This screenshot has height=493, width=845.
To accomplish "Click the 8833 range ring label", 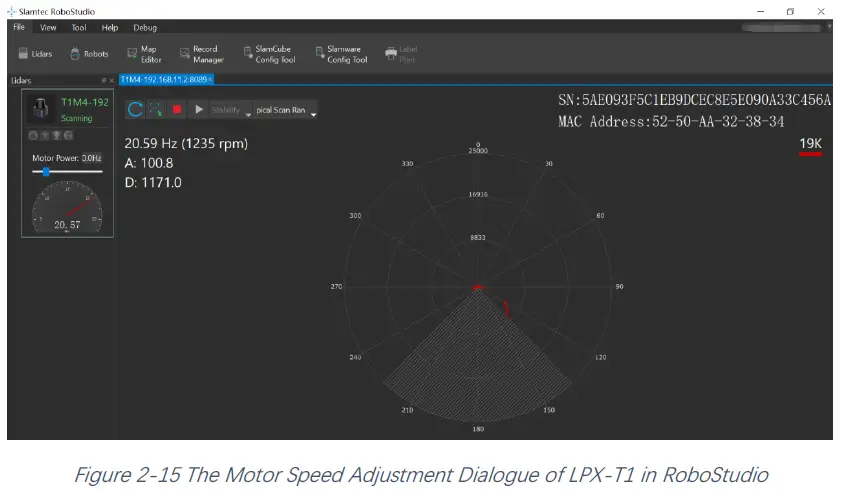I will click(x=478, y=237).
